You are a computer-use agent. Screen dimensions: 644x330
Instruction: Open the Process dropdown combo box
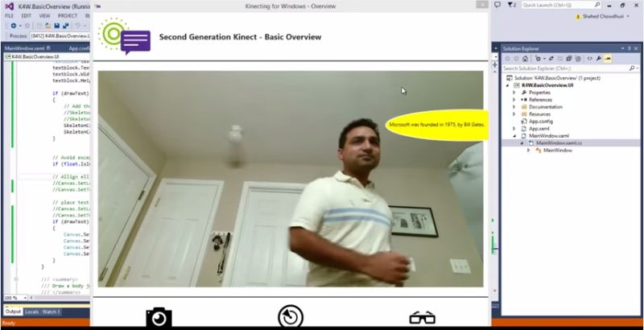(x=60, y=36)
